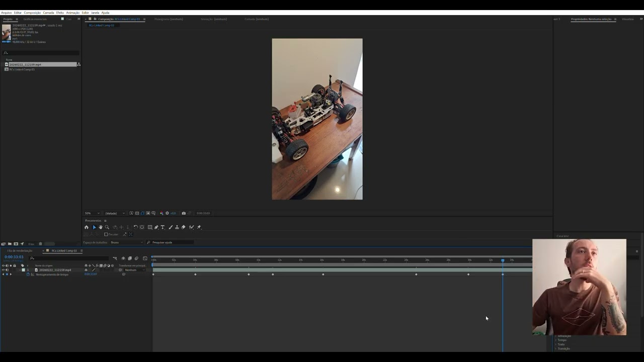Select the Hand tool
Screen dimensions: 644x362
(x=101, y=227)
